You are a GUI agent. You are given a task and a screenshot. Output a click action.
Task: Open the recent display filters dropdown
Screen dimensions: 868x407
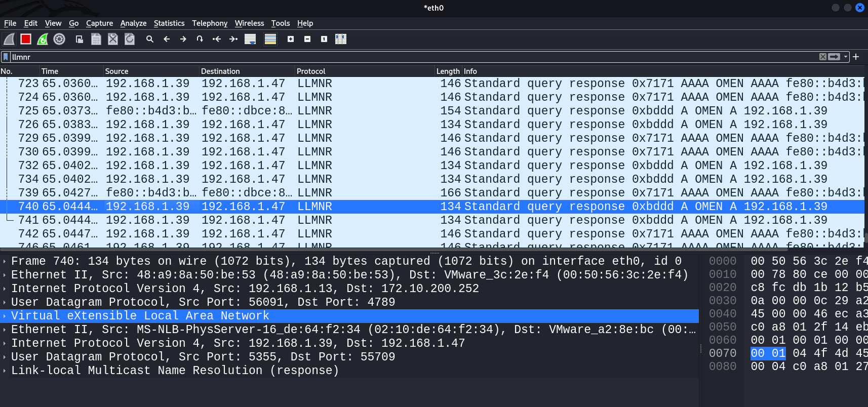[x=846, y=57]
